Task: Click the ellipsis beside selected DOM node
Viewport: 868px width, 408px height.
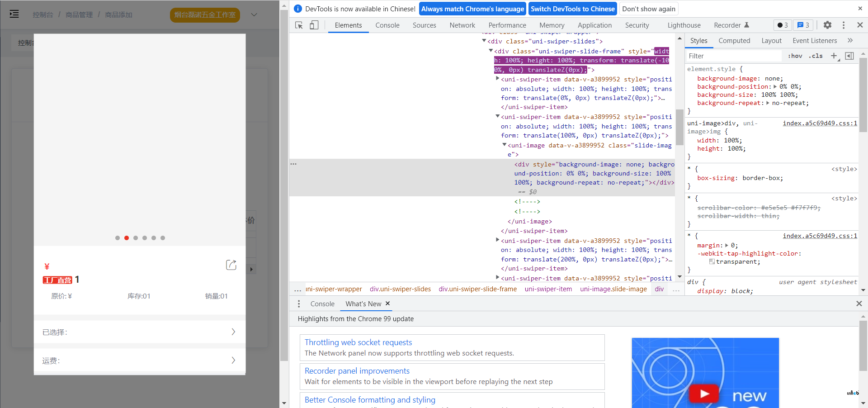Action: tap(293, 164)
